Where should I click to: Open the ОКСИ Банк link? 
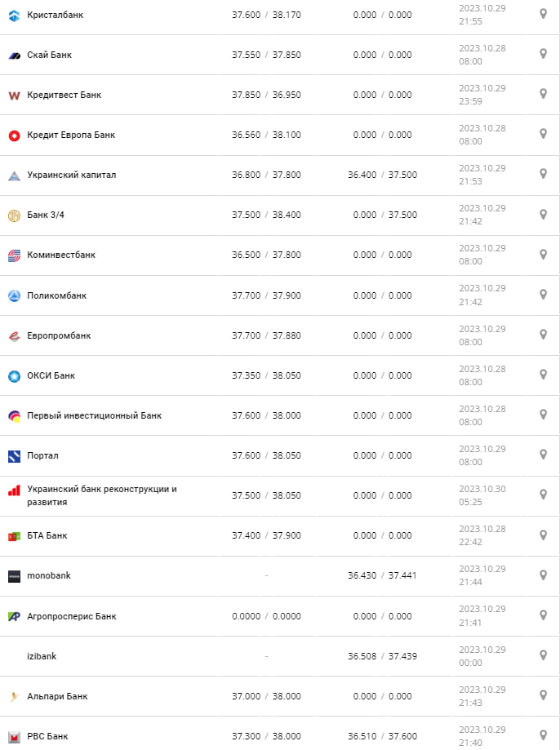point(51,375)
